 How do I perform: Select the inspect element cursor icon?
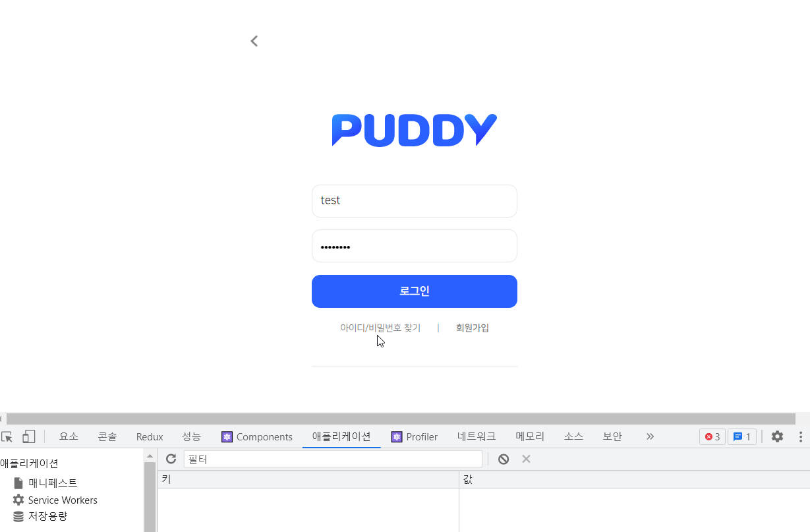7,436
